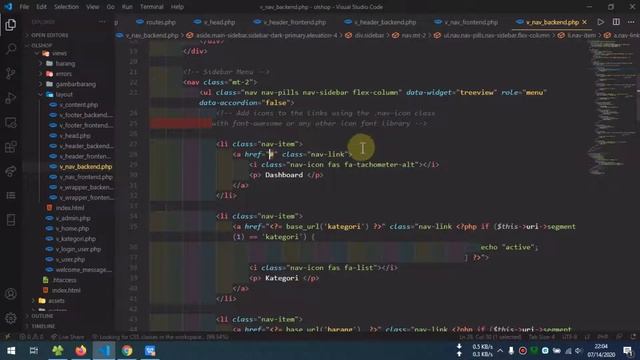Open the Accounts icon in activity bar

11,294
